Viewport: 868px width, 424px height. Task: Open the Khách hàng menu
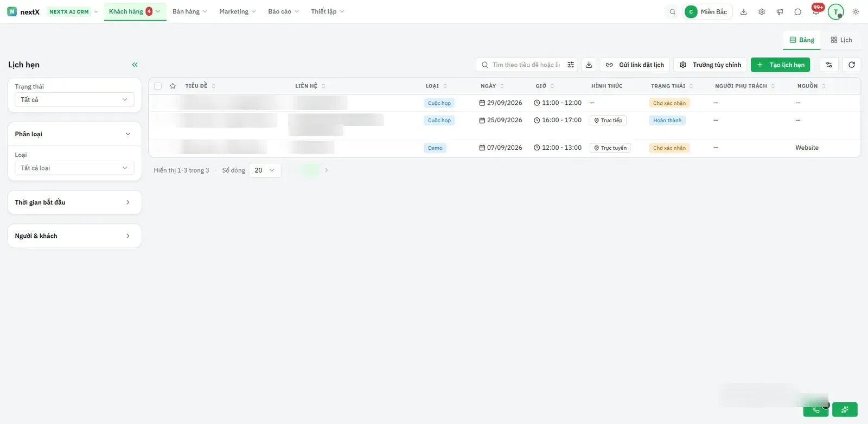[x=135, y=11]
